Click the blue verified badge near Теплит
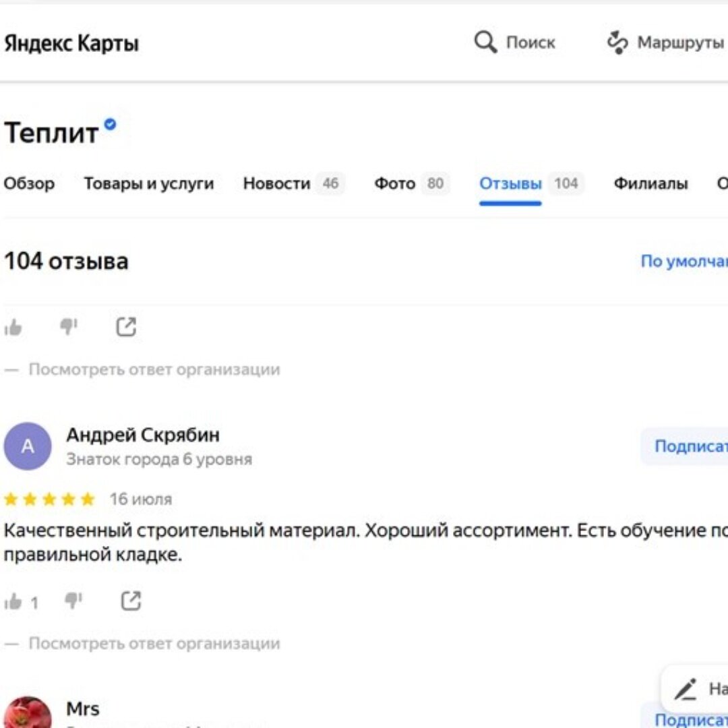Image resolution: width=728 pixels, height=728 pixels. pyautogui.click(x=110, y=124)
